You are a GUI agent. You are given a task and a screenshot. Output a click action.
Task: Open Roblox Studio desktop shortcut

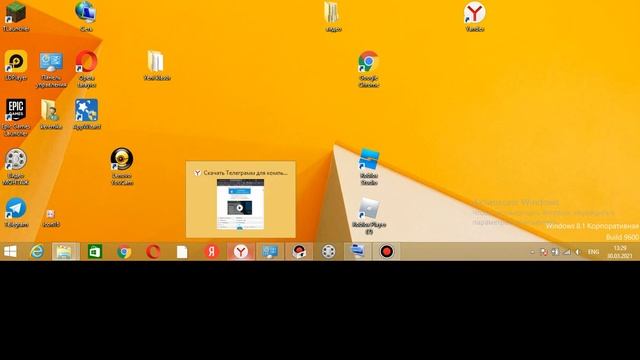369,167
